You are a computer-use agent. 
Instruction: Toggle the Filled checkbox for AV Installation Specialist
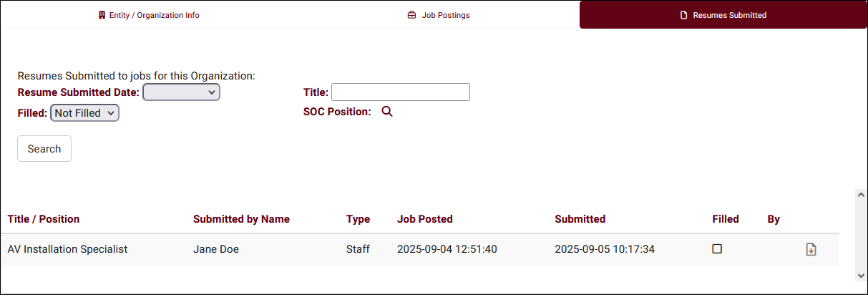pos(717,249)
